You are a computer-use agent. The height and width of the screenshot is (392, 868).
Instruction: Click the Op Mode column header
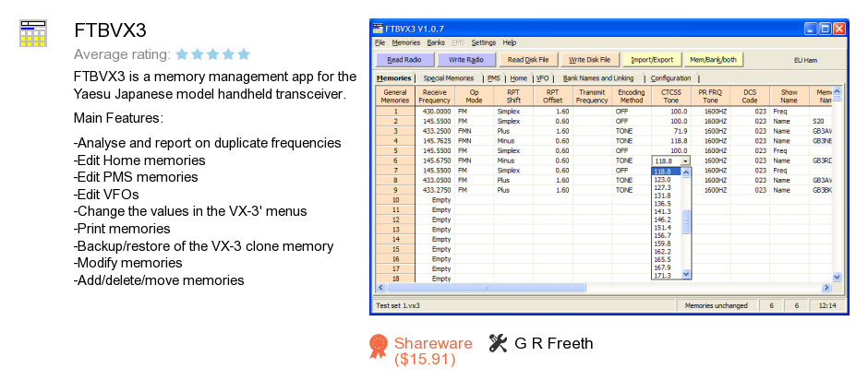pos(475,96)
